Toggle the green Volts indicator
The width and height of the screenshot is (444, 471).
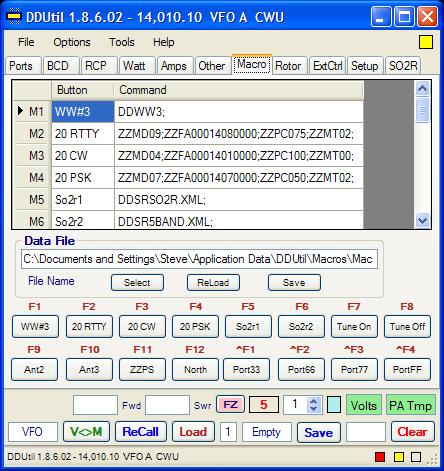click(x=364, y=405)
